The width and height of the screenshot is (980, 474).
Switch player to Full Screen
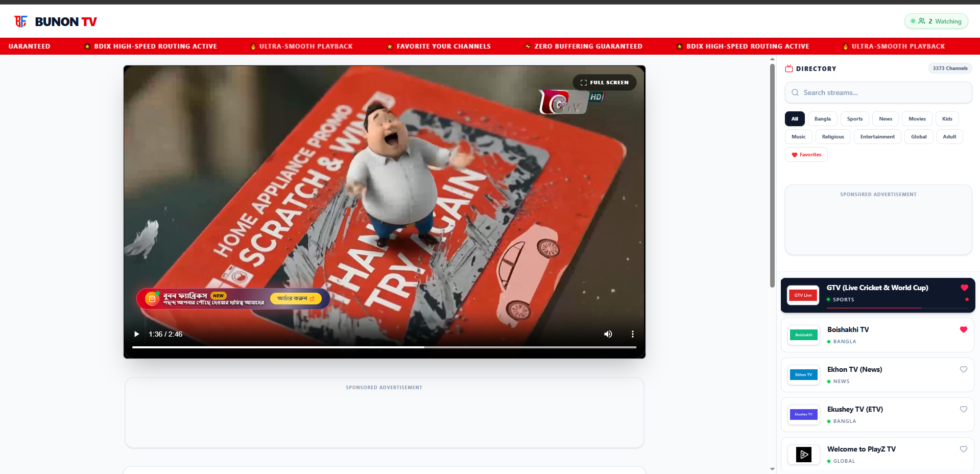(x=605, y=82)
